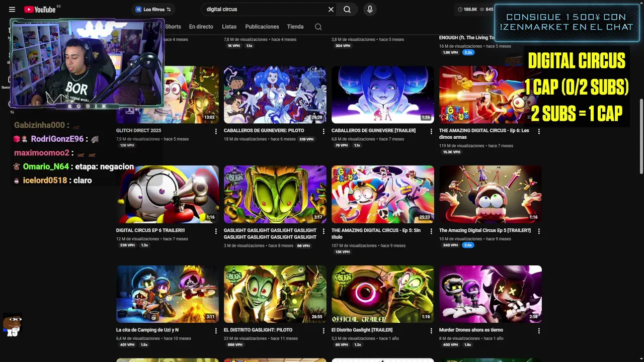The height and width of the screenshot is (362, 644).
Task: Click the 13K VPH badge
Action: pos(343,252)
